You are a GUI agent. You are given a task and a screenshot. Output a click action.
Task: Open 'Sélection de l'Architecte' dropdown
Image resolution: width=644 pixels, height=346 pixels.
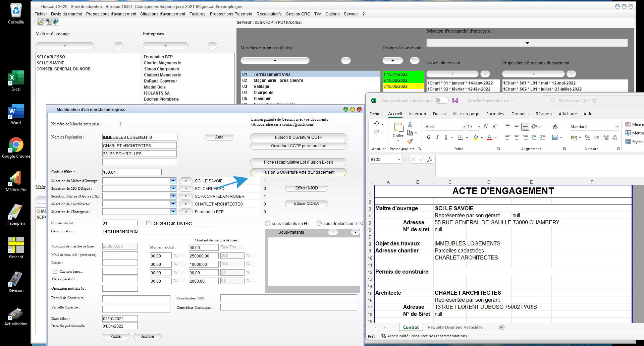click(x=173, y=204)
